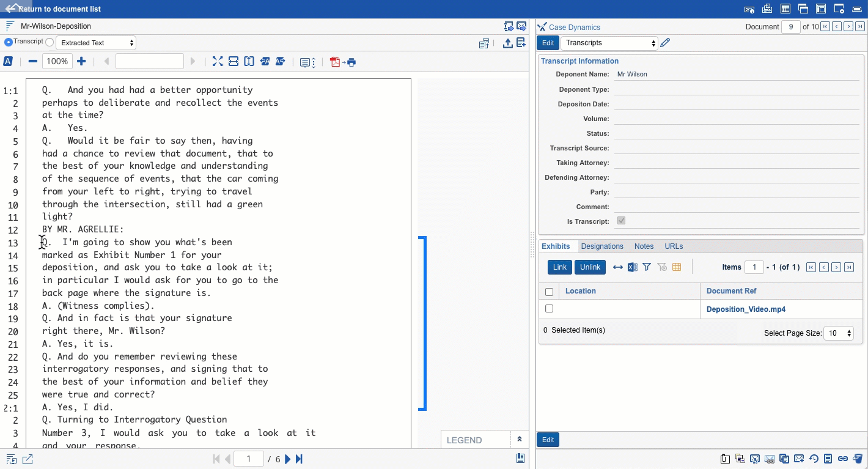Click the new window plus icon in header

[x=839, y=9]
